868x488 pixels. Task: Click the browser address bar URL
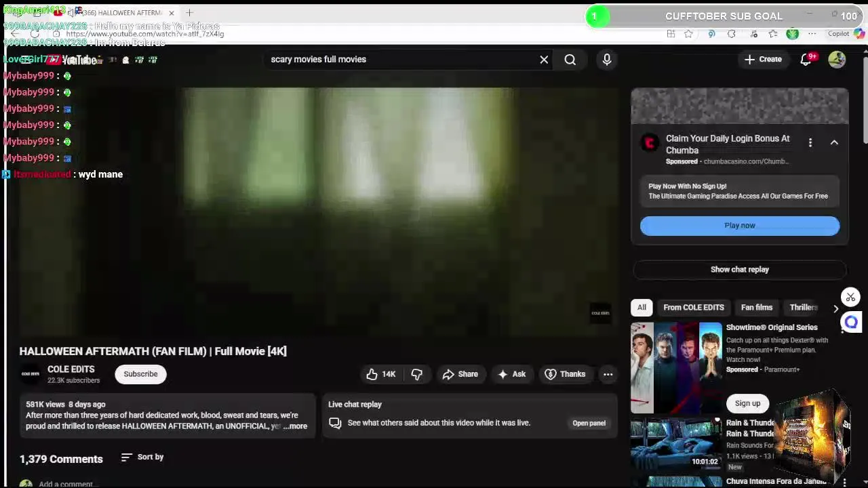coord(145,34)
